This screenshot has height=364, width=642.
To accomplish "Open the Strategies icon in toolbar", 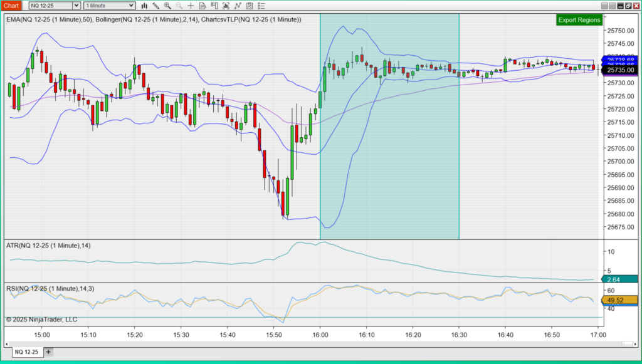I will (x=250, y=6).
